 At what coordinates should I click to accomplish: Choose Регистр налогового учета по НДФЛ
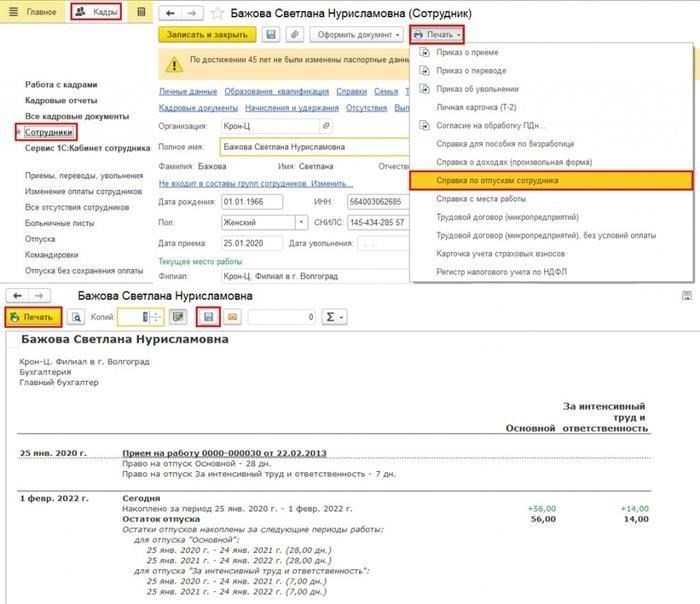point(501,272)
